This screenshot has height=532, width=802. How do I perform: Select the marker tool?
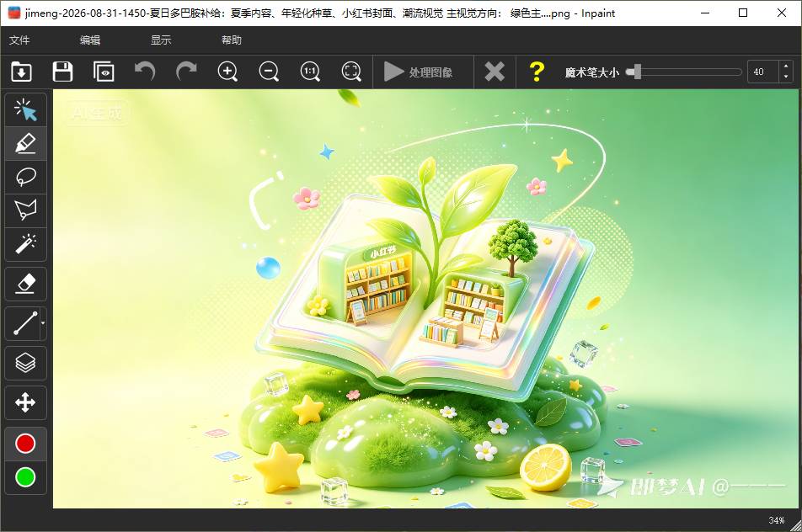(x=25, y=144)
